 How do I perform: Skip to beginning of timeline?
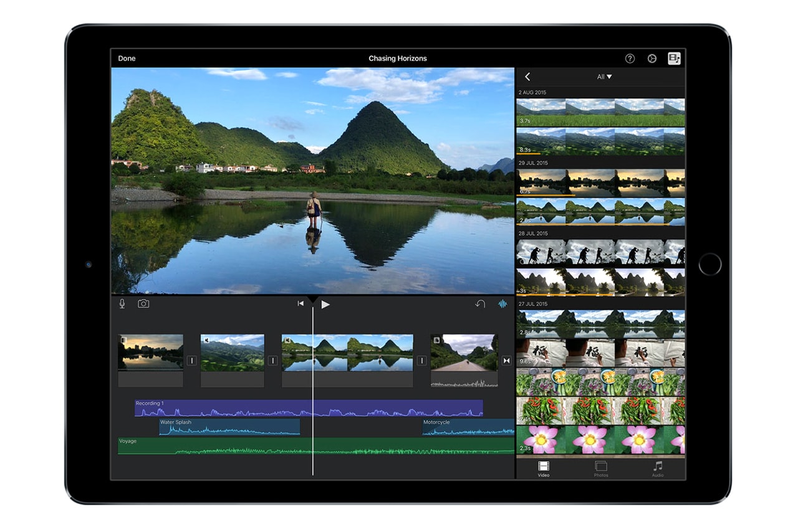(300, 304)
